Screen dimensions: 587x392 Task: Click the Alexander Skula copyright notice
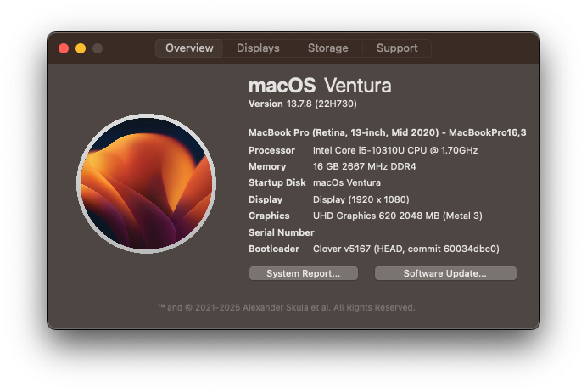(x=287, y=308)
